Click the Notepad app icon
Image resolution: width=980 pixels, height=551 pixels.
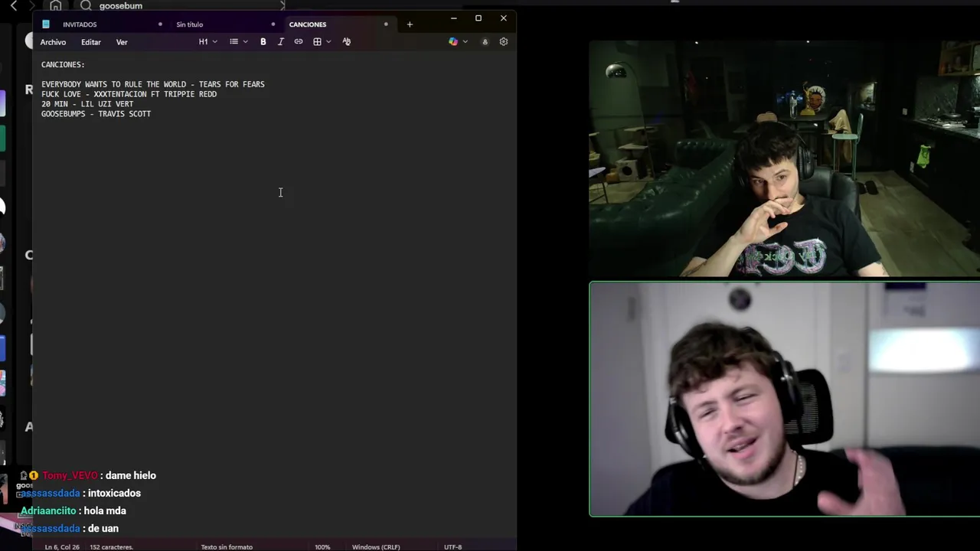[x=46, y=24]
